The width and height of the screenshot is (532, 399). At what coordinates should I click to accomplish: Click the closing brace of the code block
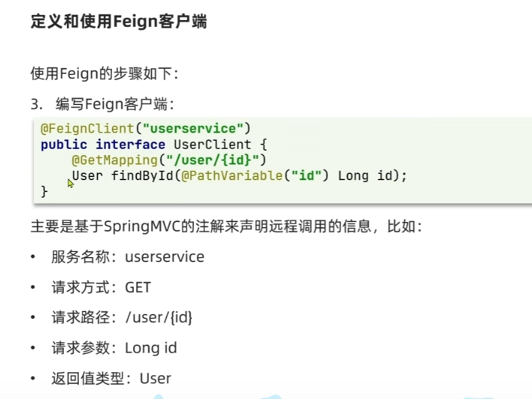click(x=44, y=191)
